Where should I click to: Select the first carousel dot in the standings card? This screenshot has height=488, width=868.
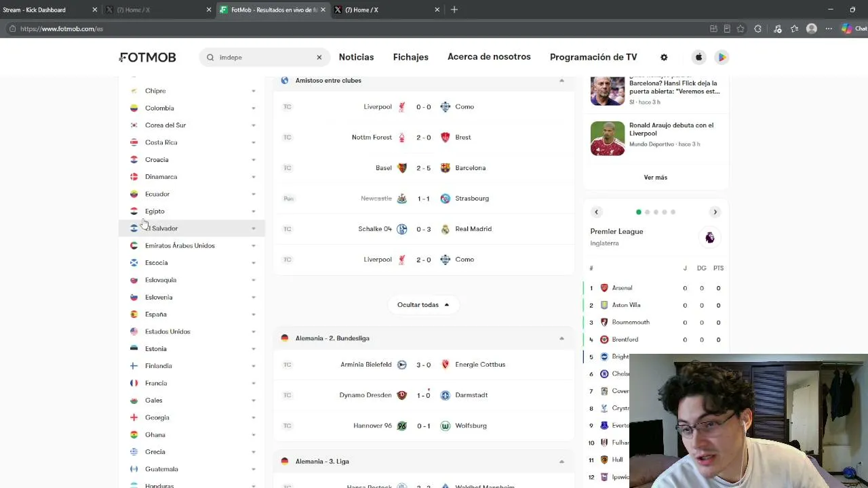[x=639, y=212]
